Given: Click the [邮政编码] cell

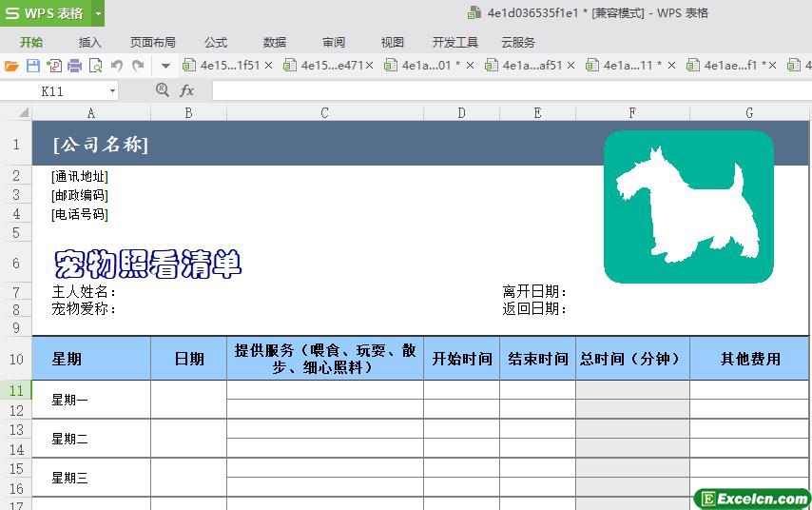Looking at the screenshot, I should coord(80,195).
